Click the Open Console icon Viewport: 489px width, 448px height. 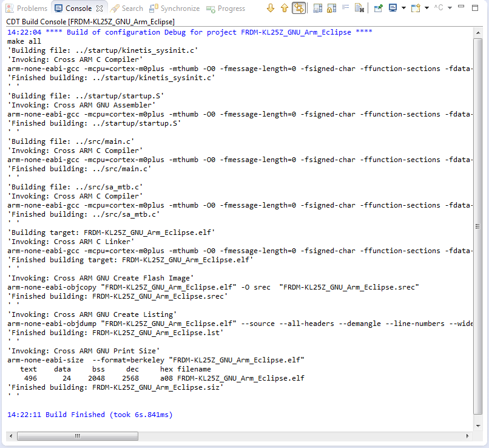pyautogui.click(x=415, y=8)
